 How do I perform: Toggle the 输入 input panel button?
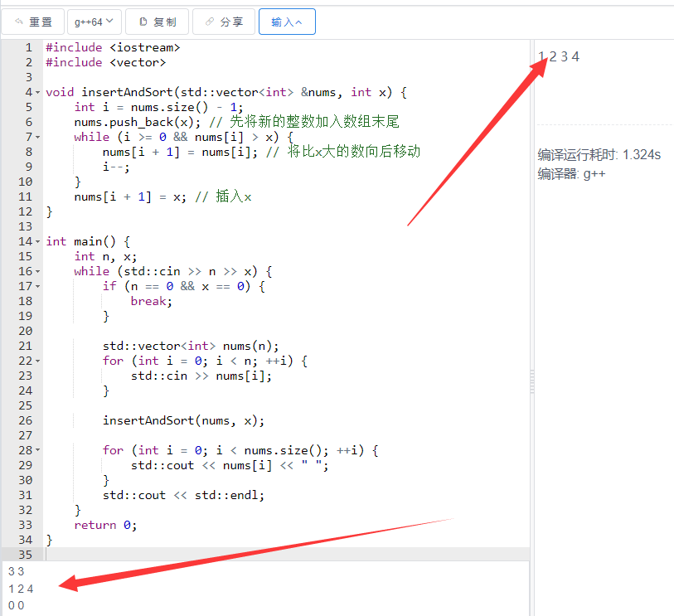pyautogui.click(x=287, y=22)
